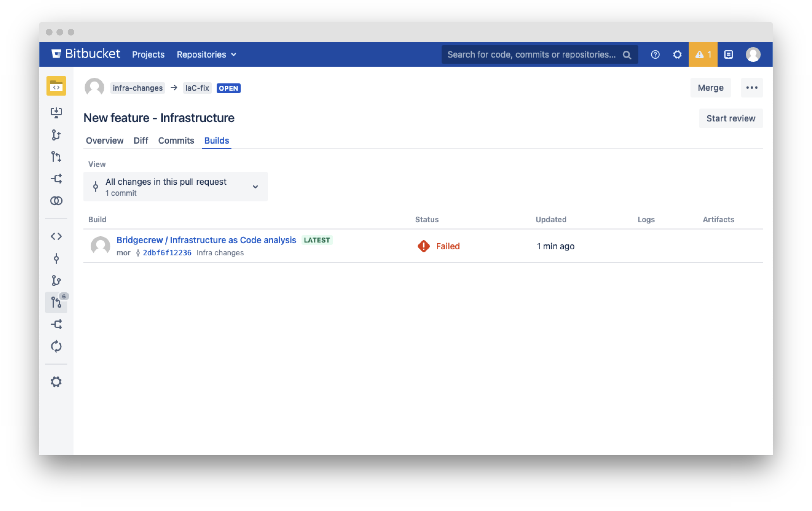Click the LATEST badge on the build
812x511 pixels.
coord(317,240)
